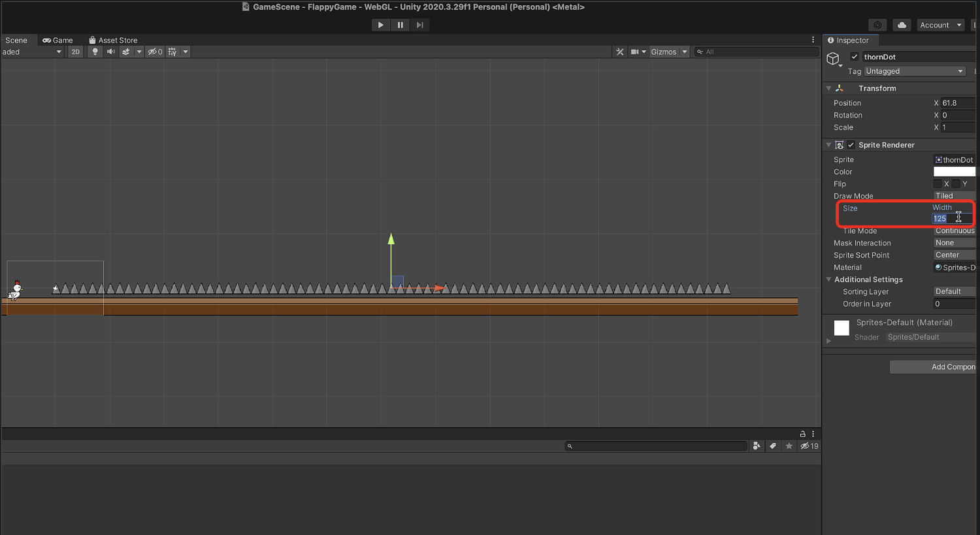Select the thornDot sprite field

(x=955, y=159)
